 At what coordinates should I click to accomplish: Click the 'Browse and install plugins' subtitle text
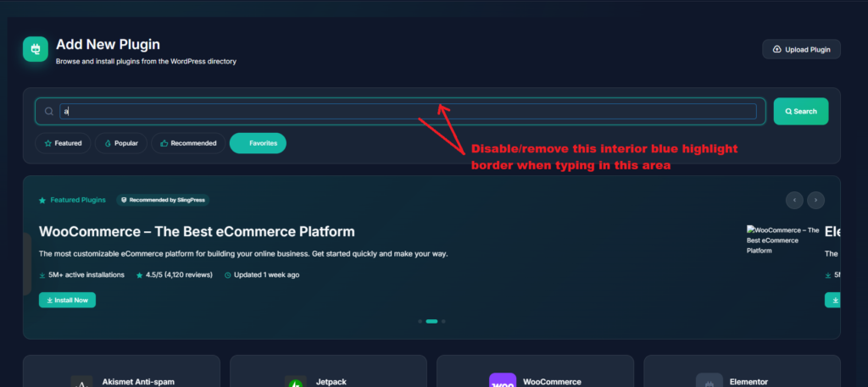click(146, 61)
